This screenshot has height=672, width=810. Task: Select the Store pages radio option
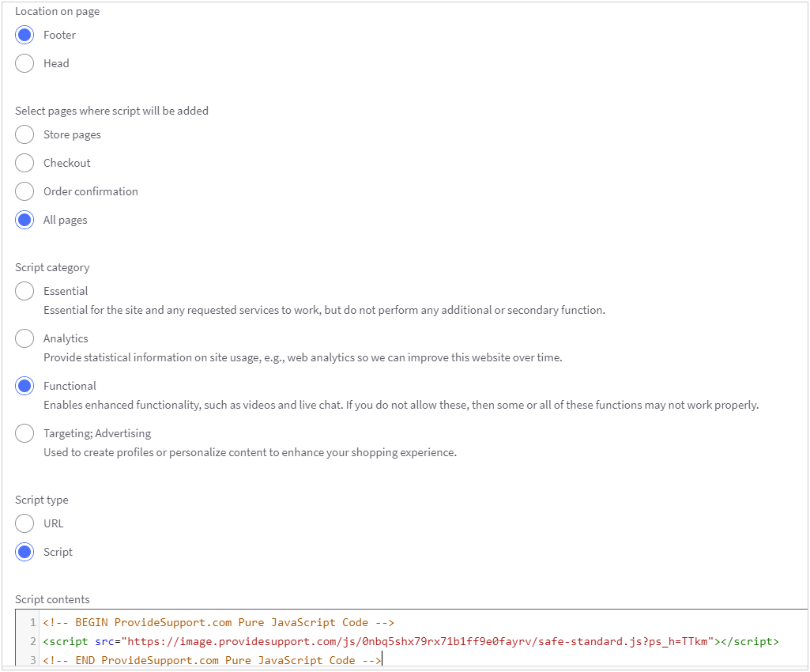(24, 134)
